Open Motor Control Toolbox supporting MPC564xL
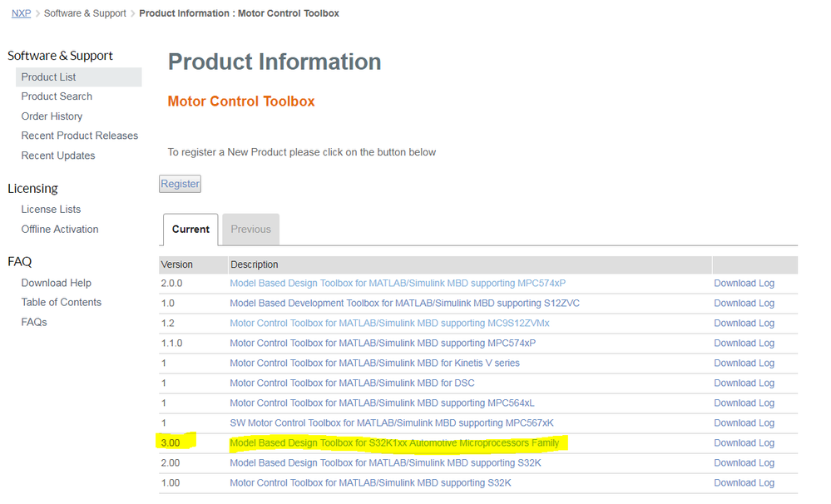831x504 pixels. point(382,403)
